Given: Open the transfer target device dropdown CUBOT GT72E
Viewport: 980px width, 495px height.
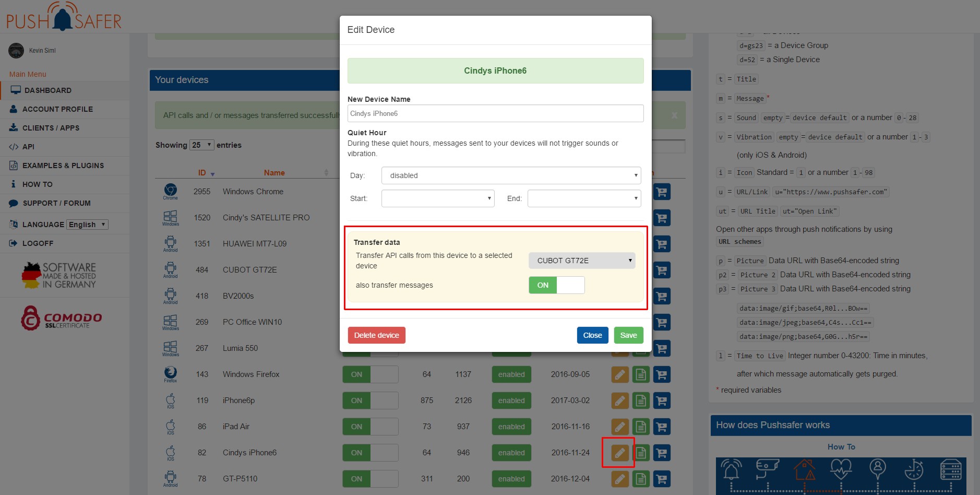Looking at the screenshot, I should pyautogui.click(x=582, y=261).
